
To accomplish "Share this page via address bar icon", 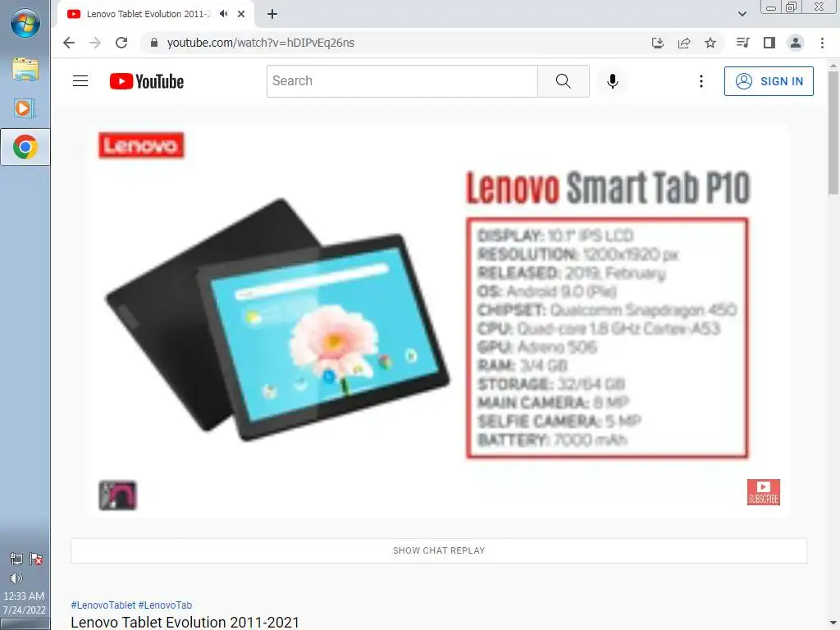I will (684, 43).
